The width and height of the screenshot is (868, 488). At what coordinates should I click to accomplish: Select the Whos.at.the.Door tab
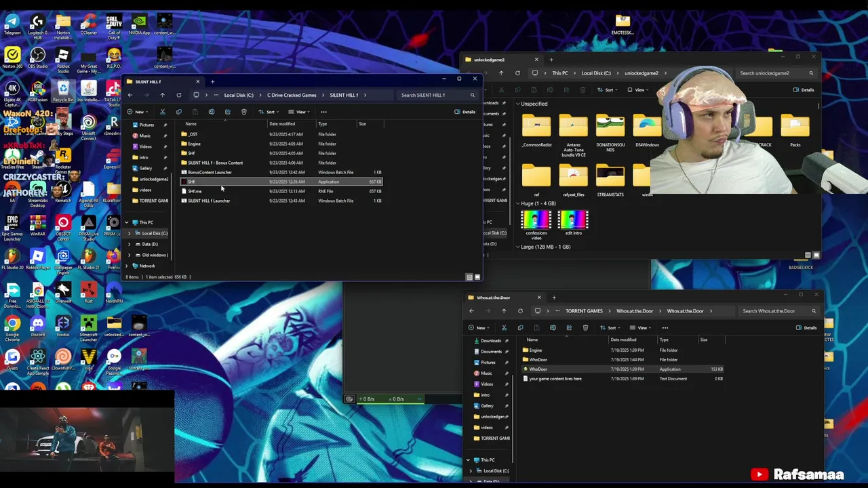(505, 298)
